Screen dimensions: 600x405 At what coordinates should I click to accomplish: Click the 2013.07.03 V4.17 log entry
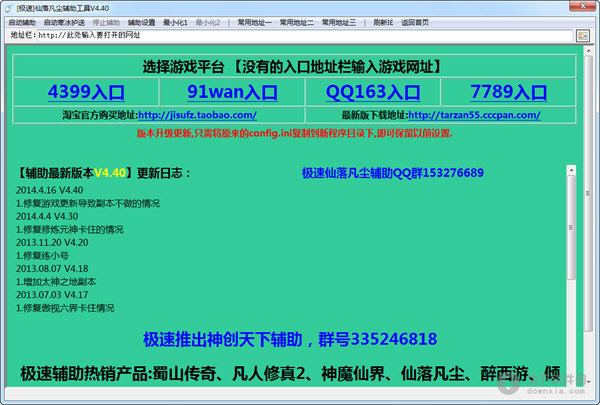[52, 295]
